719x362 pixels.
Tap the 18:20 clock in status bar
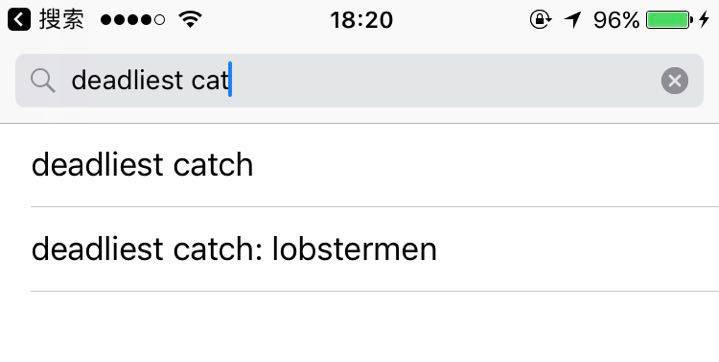pos(361,20)
